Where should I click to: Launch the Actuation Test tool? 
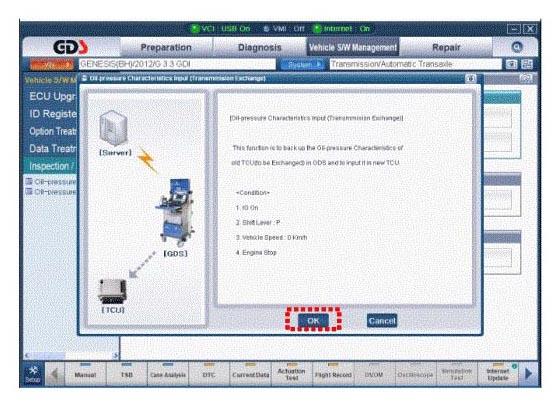(291, 374)
